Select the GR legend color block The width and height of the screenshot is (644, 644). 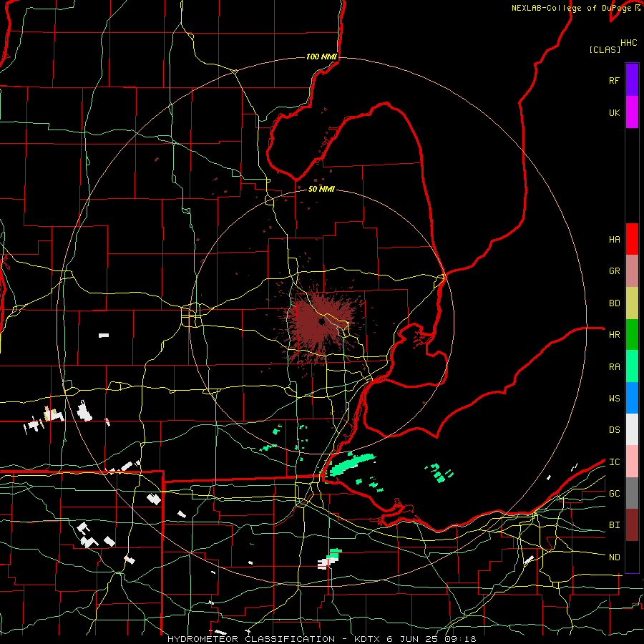[632, 271]
